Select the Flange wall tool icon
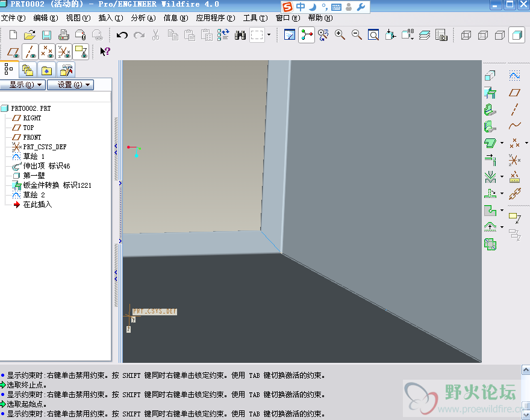 coord(490,126)
